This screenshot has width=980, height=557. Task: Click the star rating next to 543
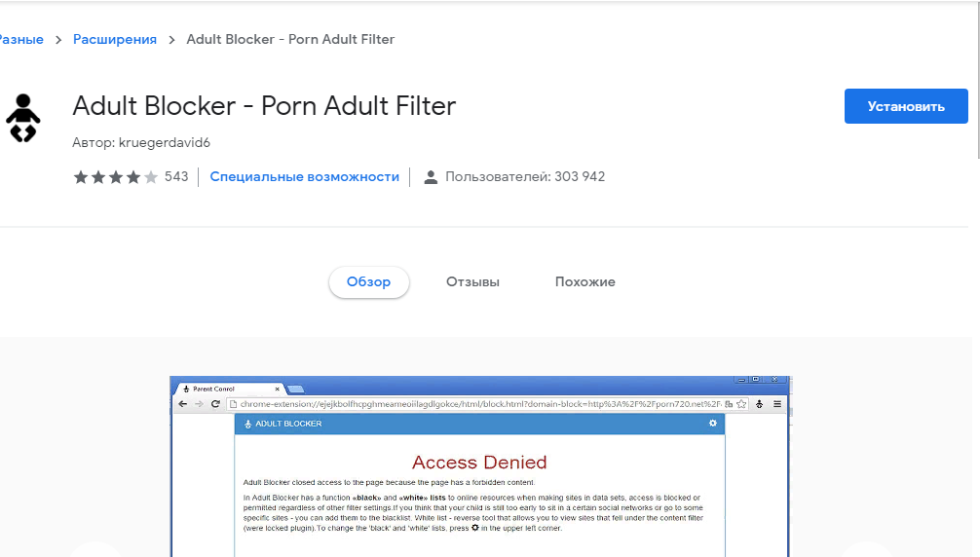[115, 177]
